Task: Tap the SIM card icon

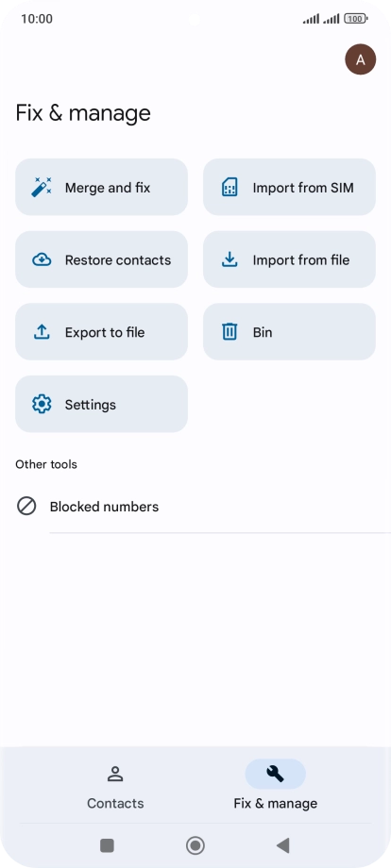Action: (229, 187)
